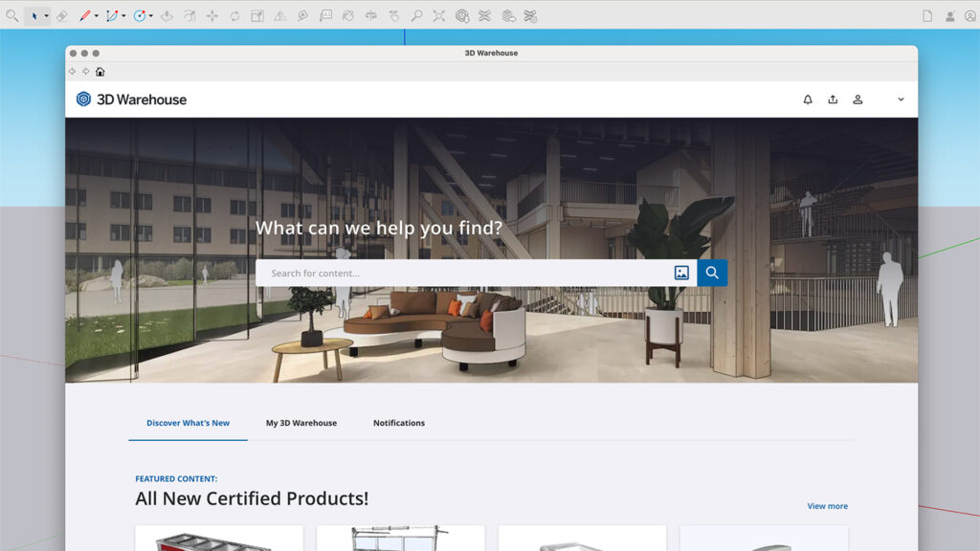Switch to Discover What's New tab
This screenshot has width=980, height=551.
(x=189, y=423)
